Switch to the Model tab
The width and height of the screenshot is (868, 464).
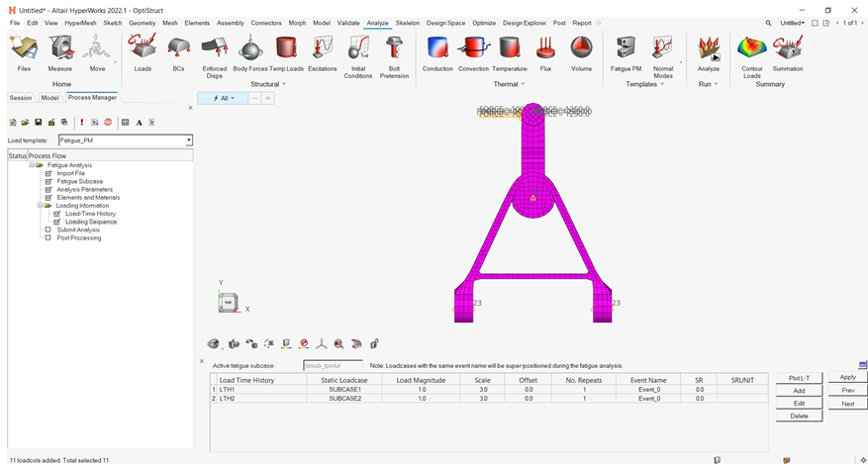(x=49, y=98)
